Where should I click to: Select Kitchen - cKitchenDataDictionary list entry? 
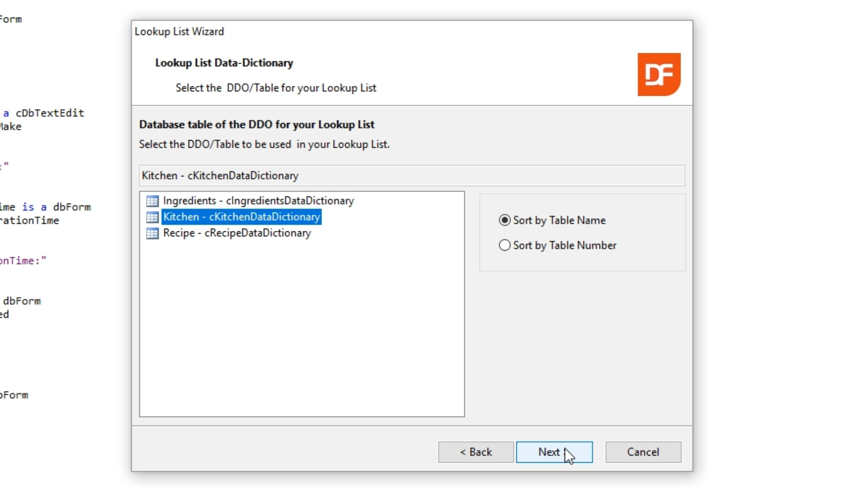(x=241, y=217)
